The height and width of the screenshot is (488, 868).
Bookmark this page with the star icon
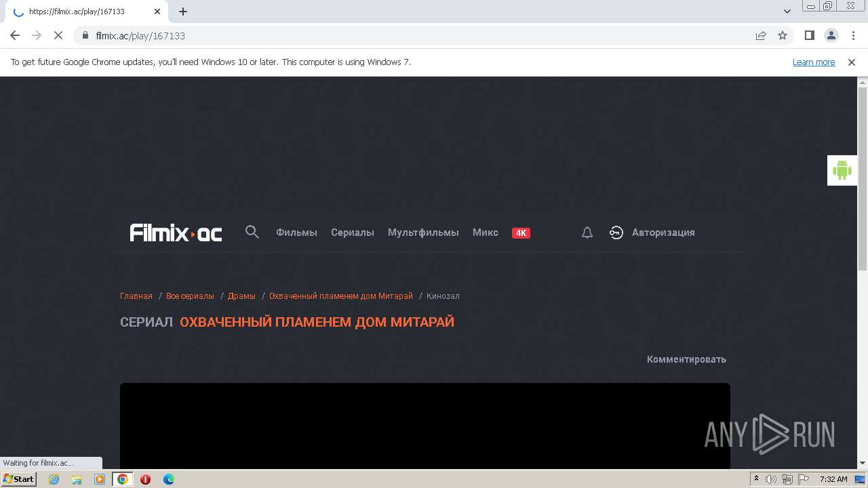(x=783, y=35)
